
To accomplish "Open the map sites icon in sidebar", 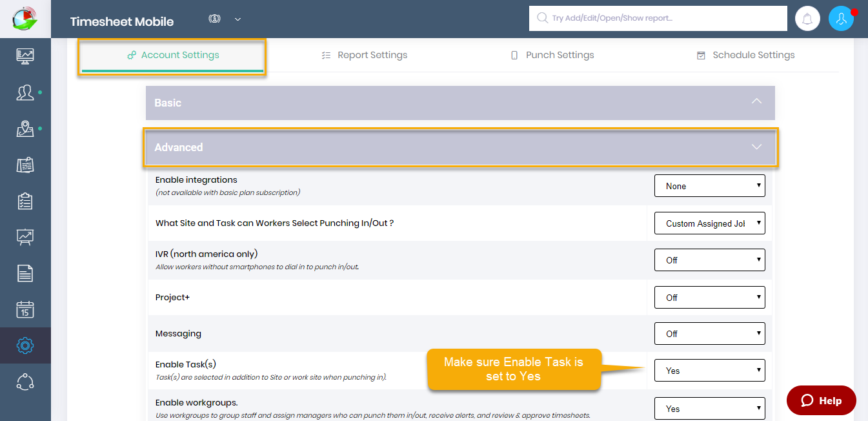I will 25,128.
